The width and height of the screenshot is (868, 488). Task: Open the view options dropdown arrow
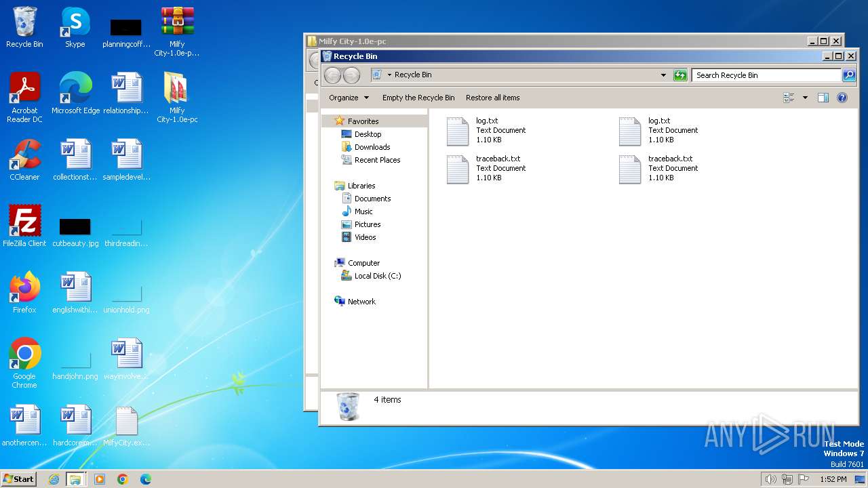(805, 98)
